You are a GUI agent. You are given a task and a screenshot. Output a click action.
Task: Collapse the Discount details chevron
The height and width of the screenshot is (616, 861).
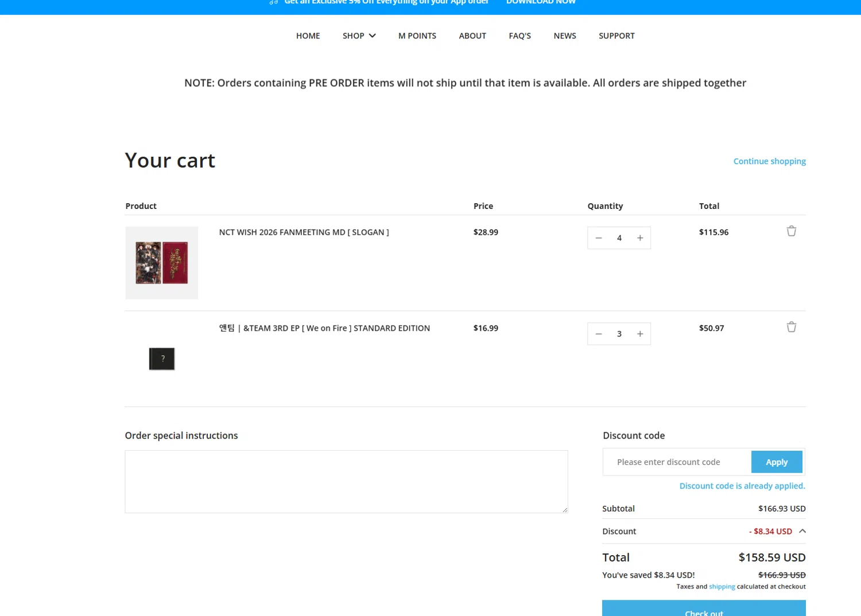click(802, 531)
